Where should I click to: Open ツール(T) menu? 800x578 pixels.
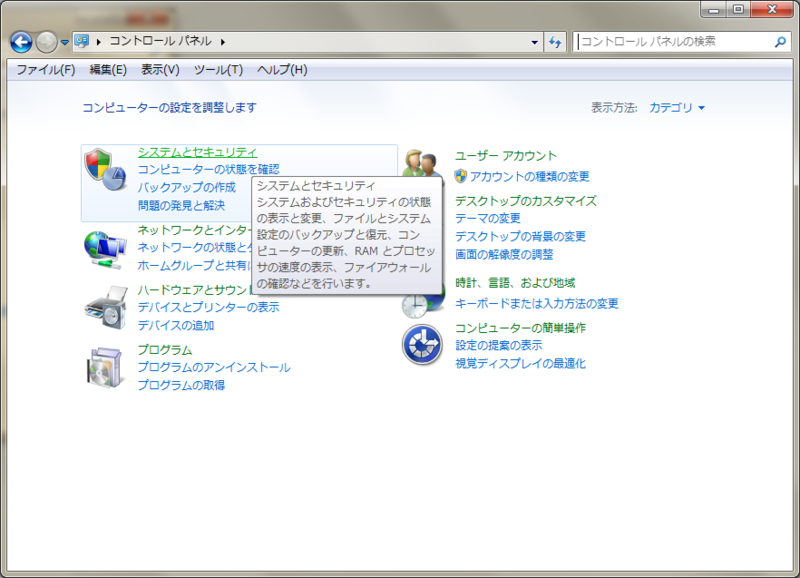click(218, 70)
